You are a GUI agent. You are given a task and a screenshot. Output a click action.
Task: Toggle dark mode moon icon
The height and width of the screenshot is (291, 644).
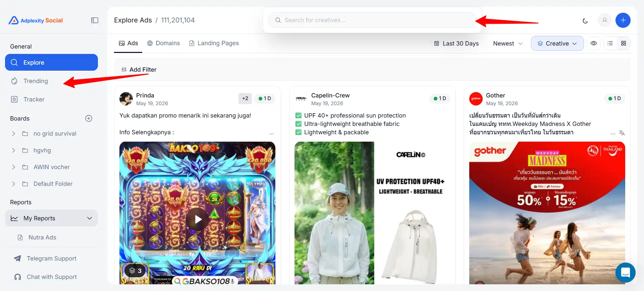coord(585,20)
